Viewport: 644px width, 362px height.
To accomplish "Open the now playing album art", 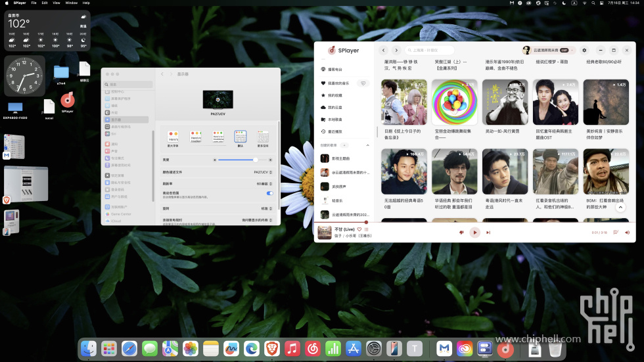I will pyautogui.click(x=325, y=233).
